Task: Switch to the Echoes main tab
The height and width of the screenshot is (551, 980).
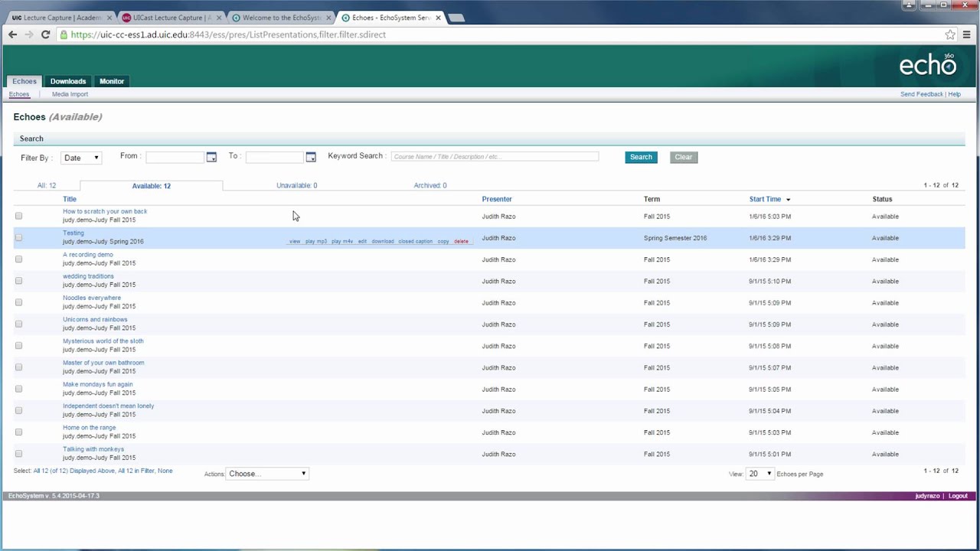Action: point(24,81)
